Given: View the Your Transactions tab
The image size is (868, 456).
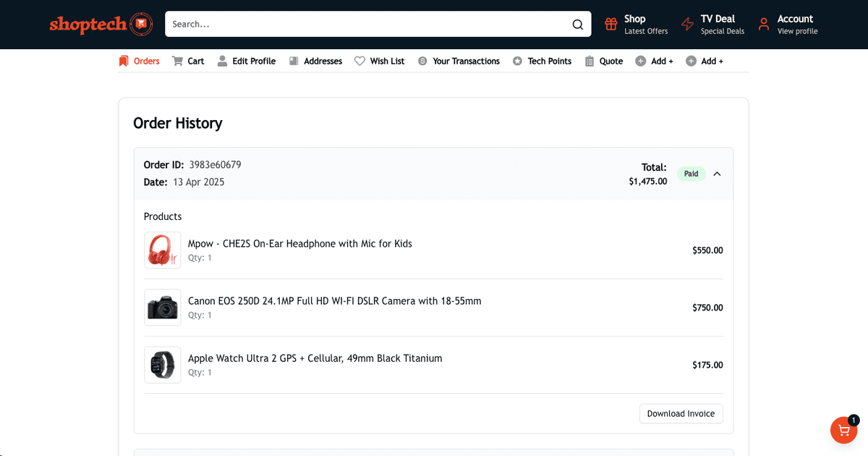Looking at the screenshot, I should click(x=459, y=61).
